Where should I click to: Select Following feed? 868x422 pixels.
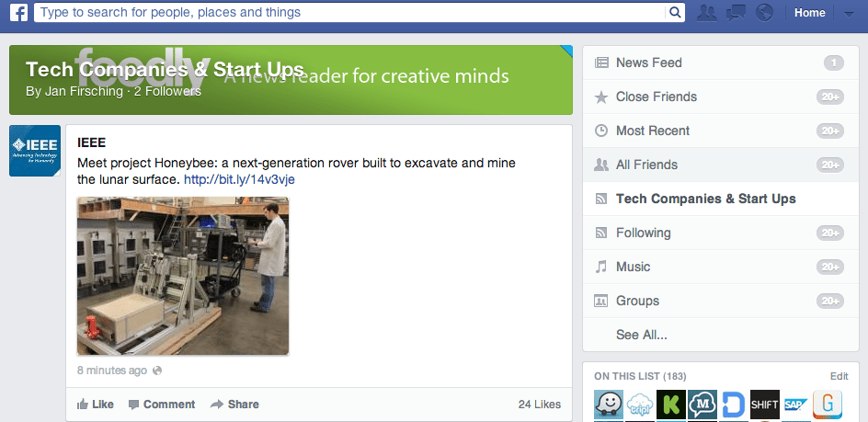coord(721,233)
